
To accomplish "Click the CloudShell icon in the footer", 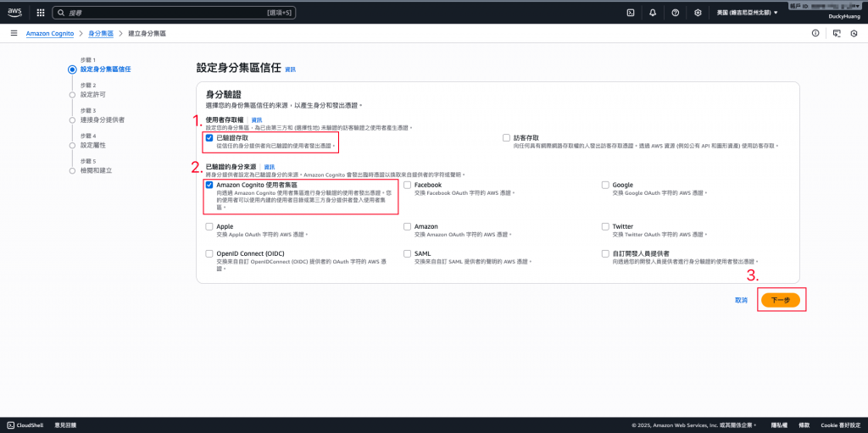I will click(11, 425).
